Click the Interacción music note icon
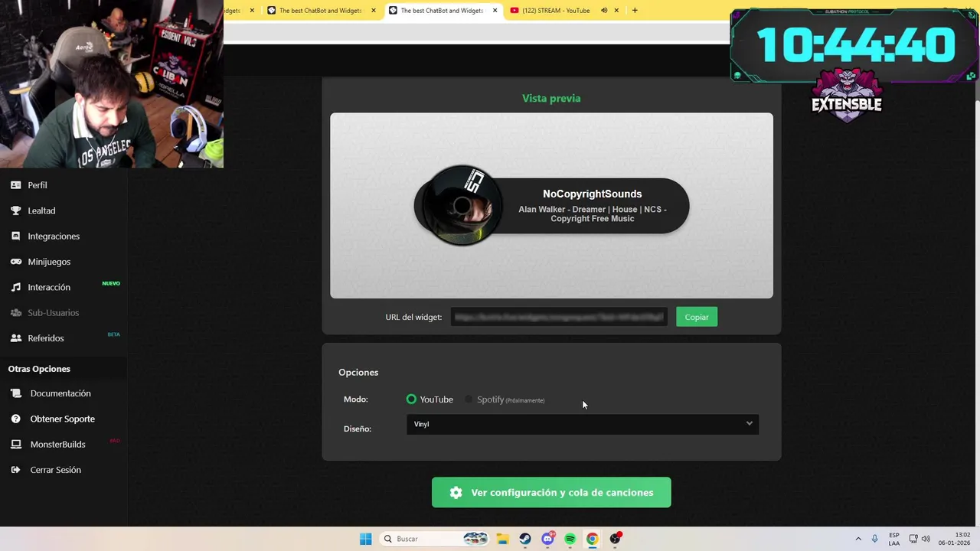Screen dimensions: 980x551 click(x=15, y=287)
